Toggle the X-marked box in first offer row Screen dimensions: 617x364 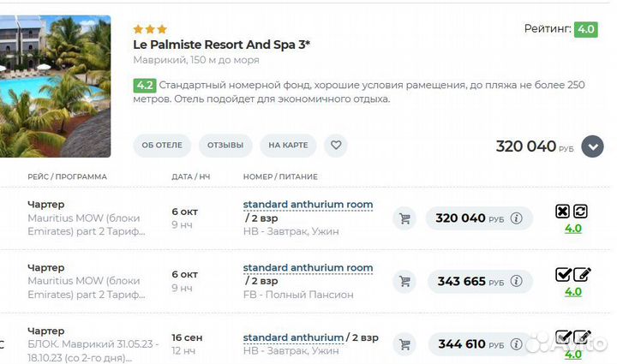562,211
